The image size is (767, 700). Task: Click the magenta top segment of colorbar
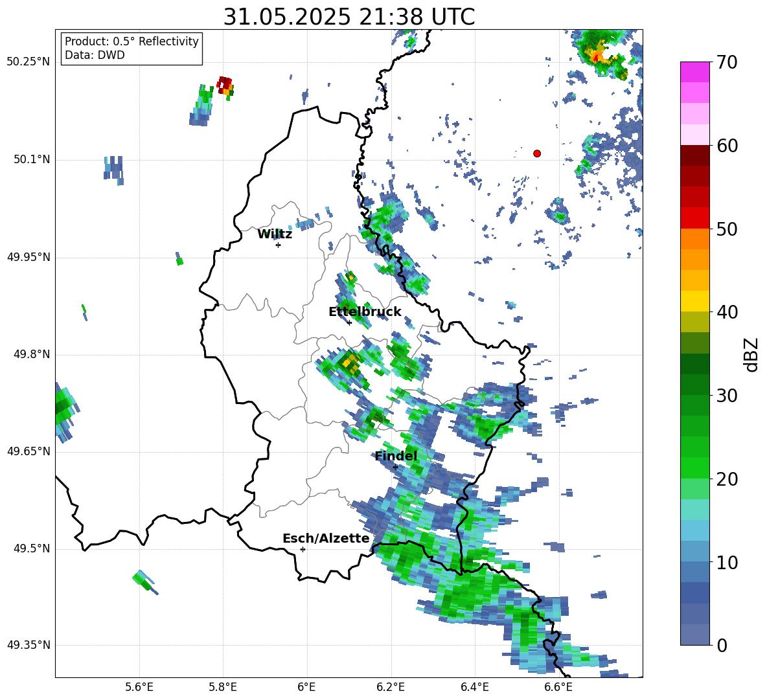[694, 72]
